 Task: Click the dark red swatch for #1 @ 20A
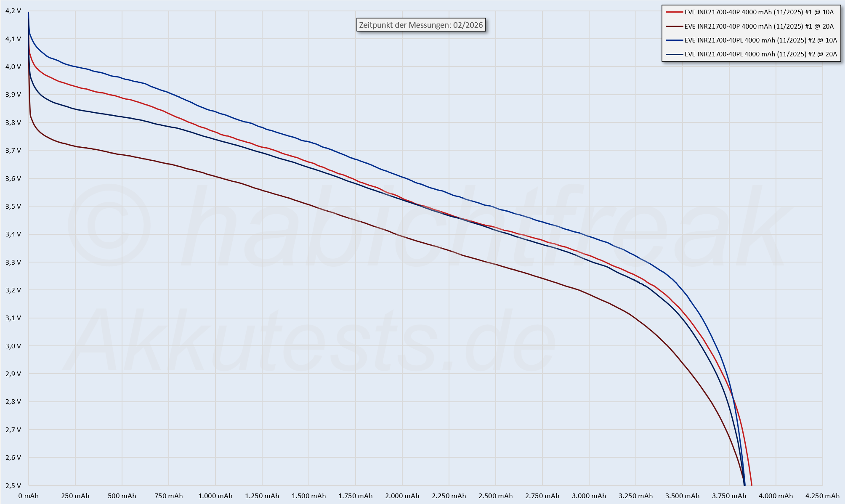coord(674,26)
